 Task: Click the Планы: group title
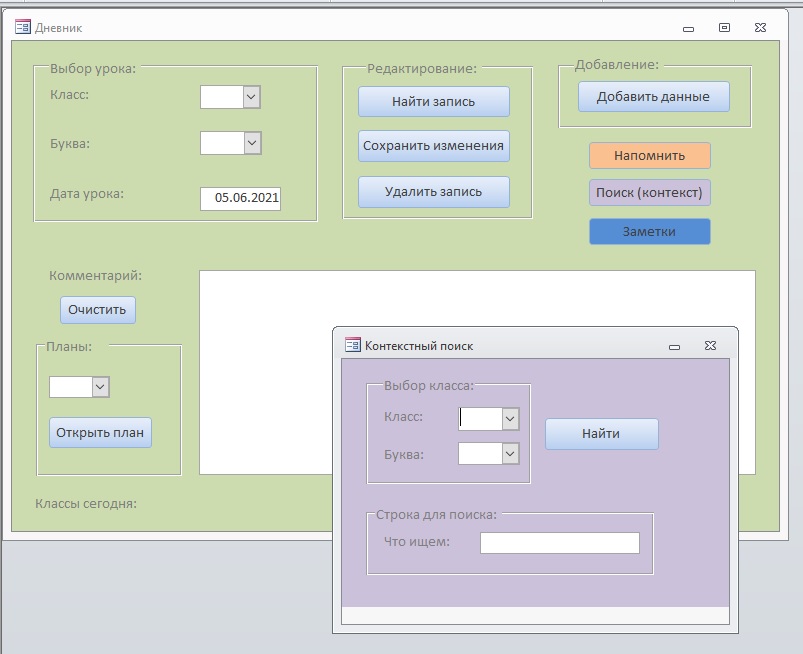click(x=69, y=347)
